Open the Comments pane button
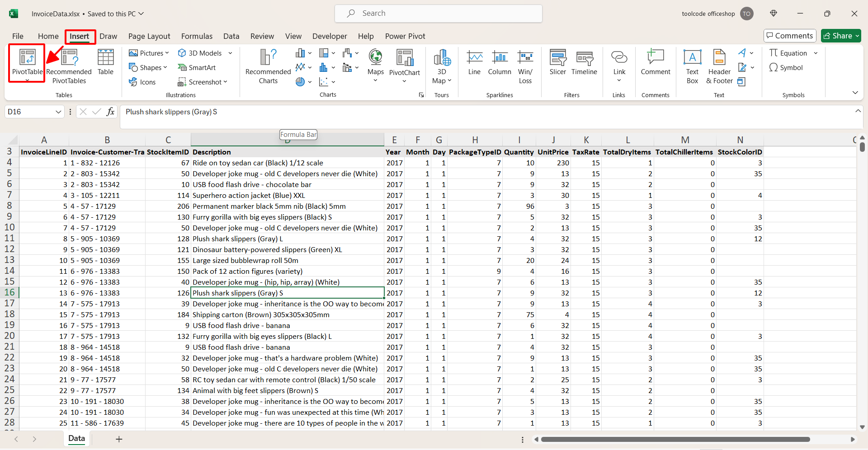868x450 pixels. 790,36
